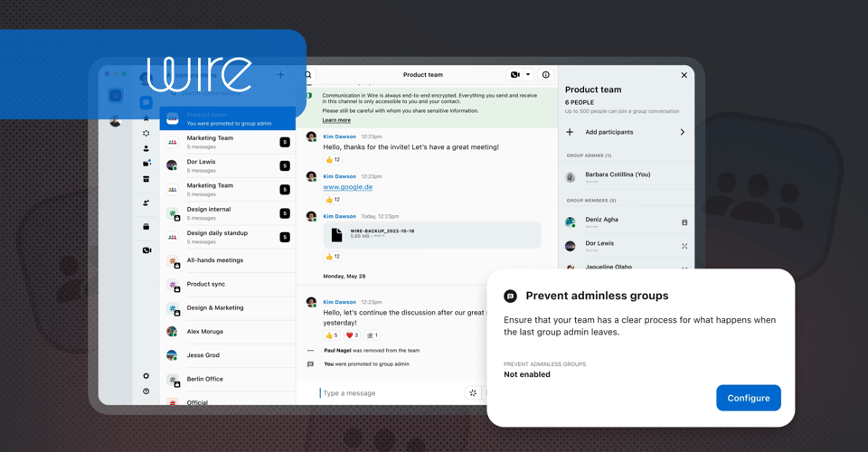Open the Jesse Grod conversation
This screenshot has width=868, height=452.
coord(228,356)
